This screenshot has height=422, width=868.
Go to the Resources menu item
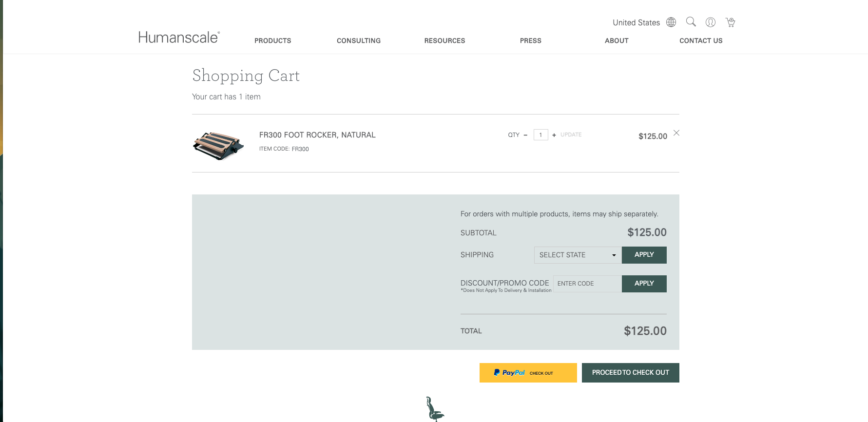pyautogui.click(x=444, y=41)
